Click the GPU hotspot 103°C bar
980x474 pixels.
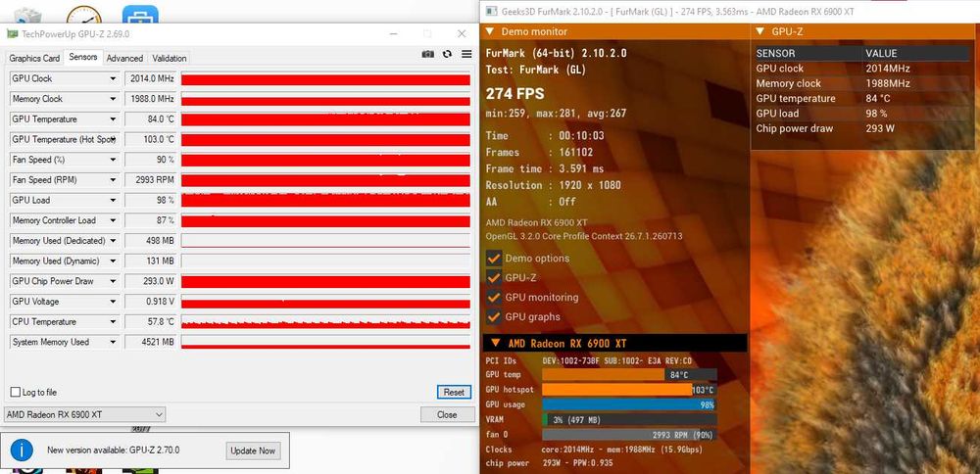click(x=629, y=390)
